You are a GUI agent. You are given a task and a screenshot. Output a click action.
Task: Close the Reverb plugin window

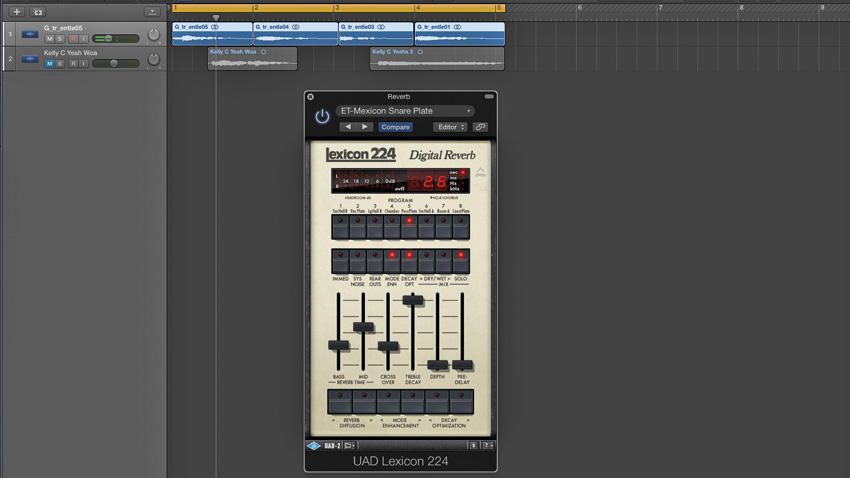coord(311,96)
